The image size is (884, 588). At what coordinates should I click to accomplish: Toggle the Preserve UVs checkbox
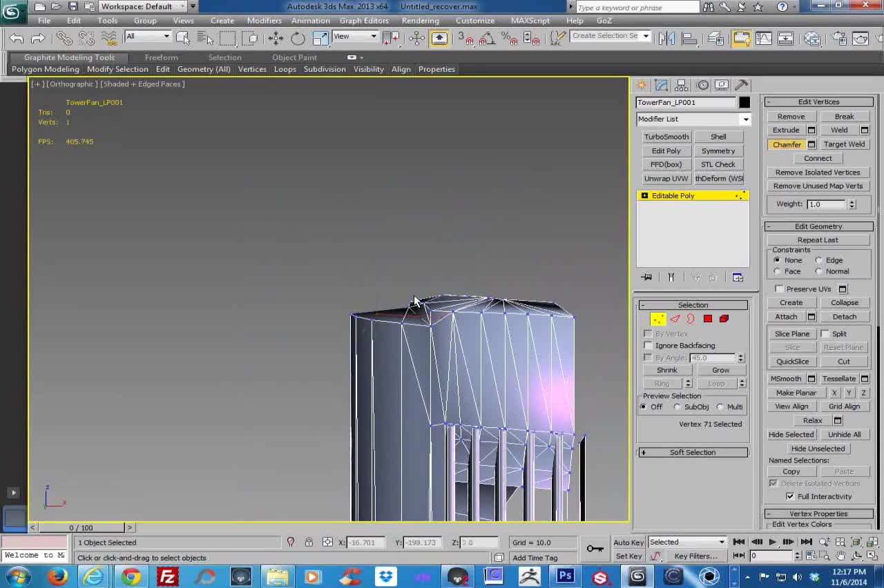pyautogui.click(x=780, y=289)
